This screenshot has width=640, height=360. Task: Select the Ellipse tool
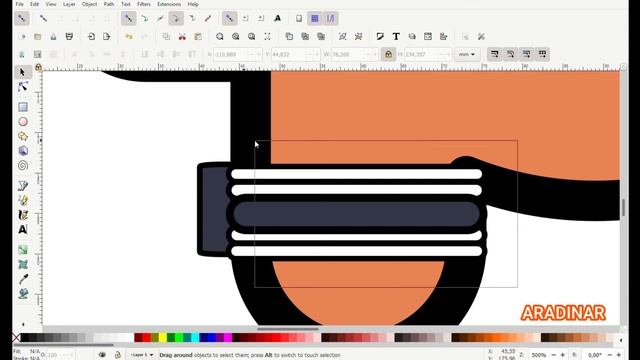pos(23,122)
